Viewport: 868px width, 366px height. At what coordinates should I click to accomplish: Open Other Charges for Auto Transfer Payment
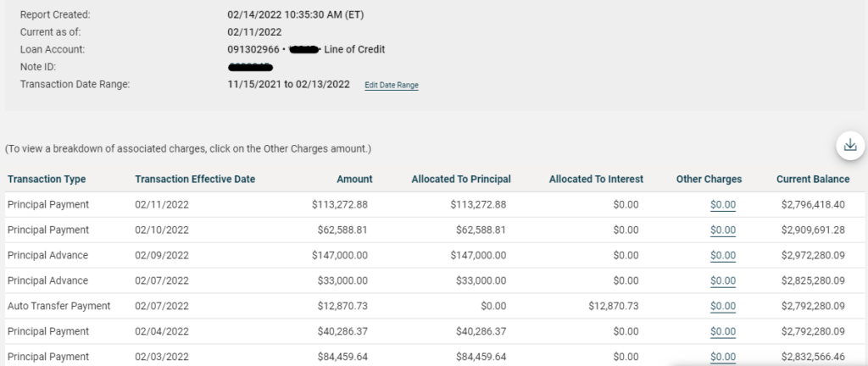[723, 306]
